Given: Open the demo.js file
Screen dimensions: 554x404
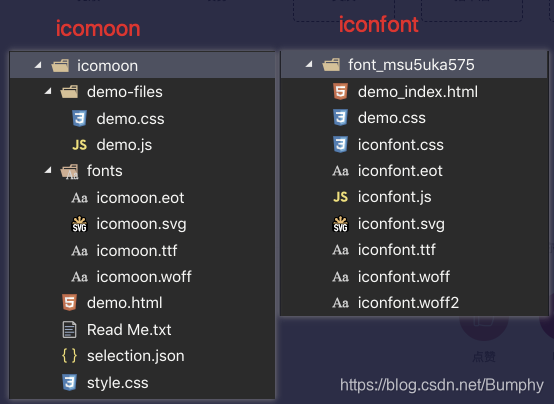Looking at the screenshot, I should click(x=124, y=145).
